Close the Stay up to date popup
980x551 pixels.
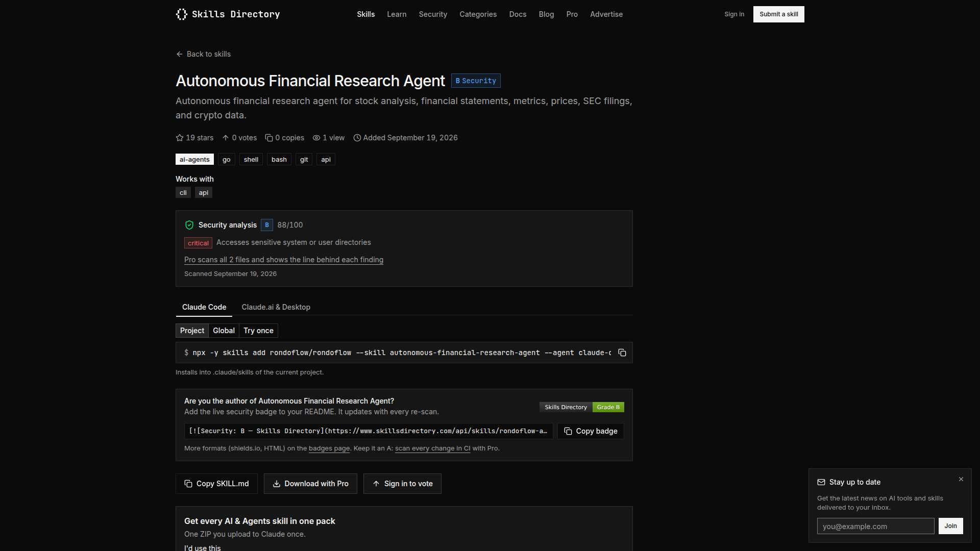point(961,479)
